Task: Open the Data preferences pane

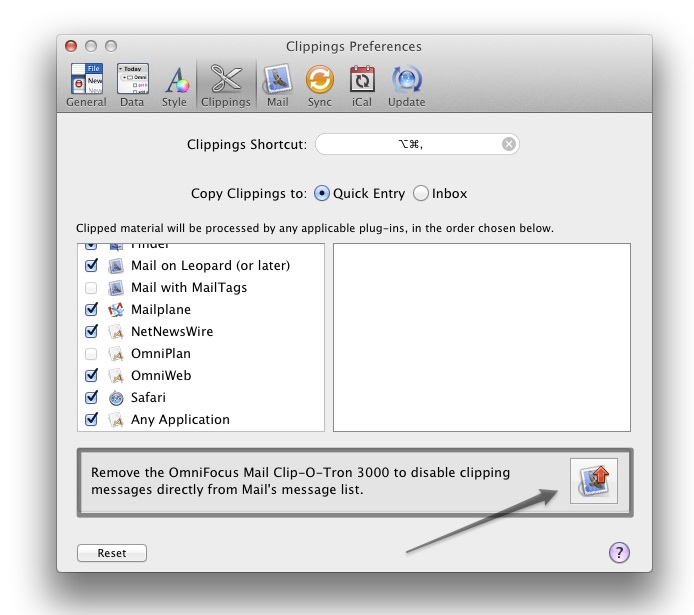Action: click(132, 85)
